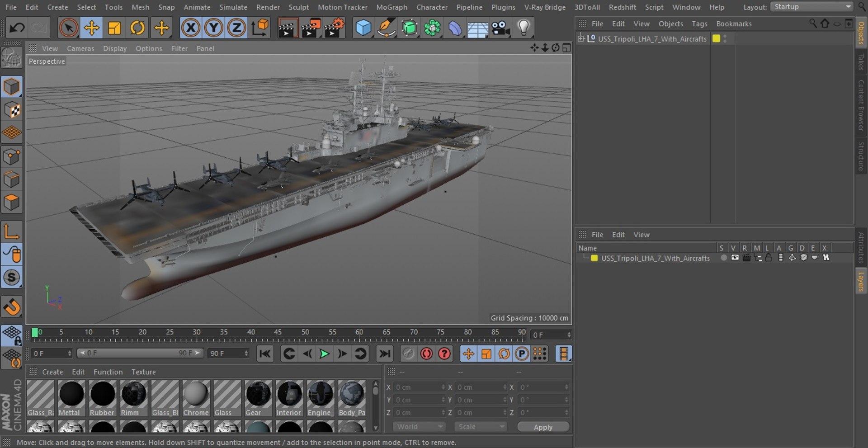Click Record Active Objects button
The width and height of the screenshot is (868, 448).
point(408,354)
